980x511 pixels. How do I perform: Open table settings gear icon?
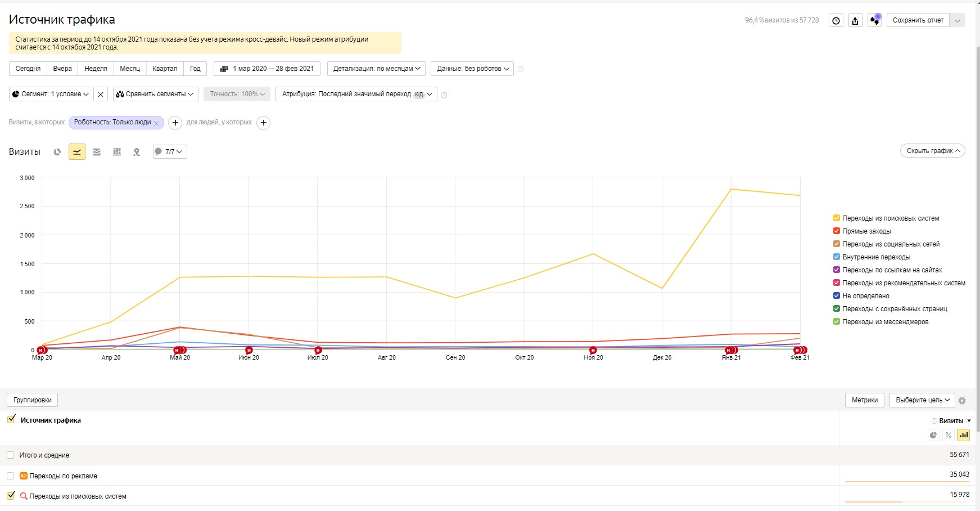point(962,401)
